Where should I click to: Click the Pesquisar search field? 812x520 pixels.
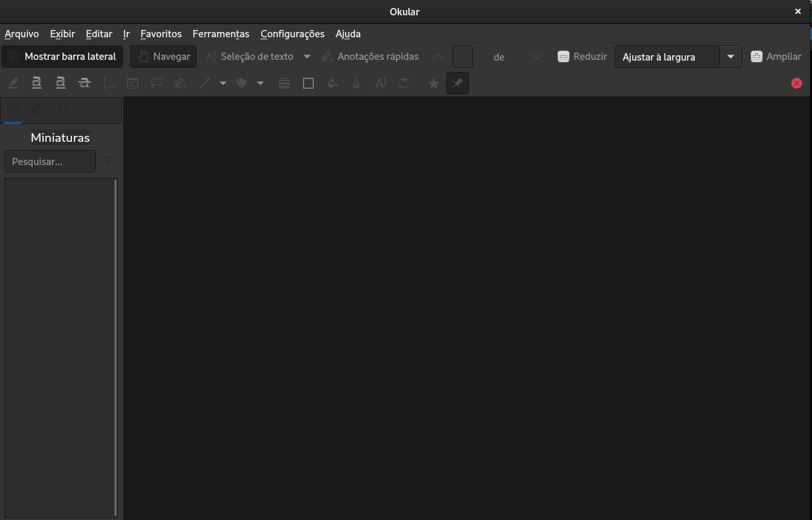[x=50, y=161]
